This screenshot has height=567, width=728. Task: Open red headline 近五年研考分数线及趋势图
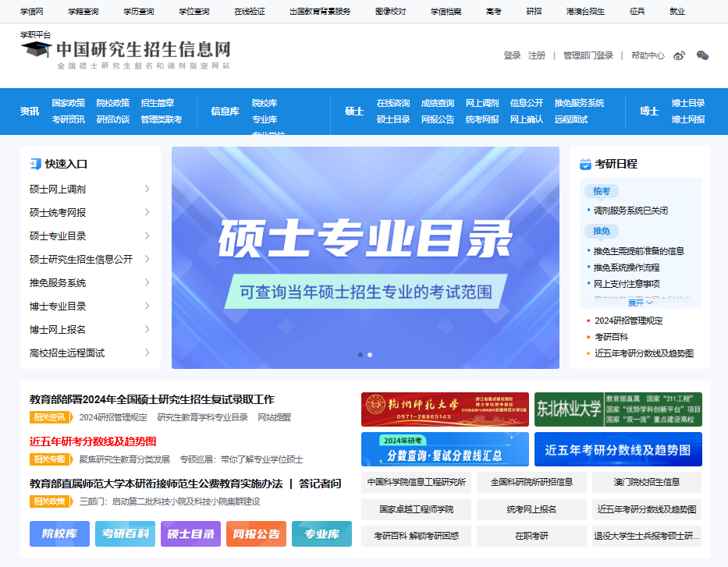(x=93, y=441)
